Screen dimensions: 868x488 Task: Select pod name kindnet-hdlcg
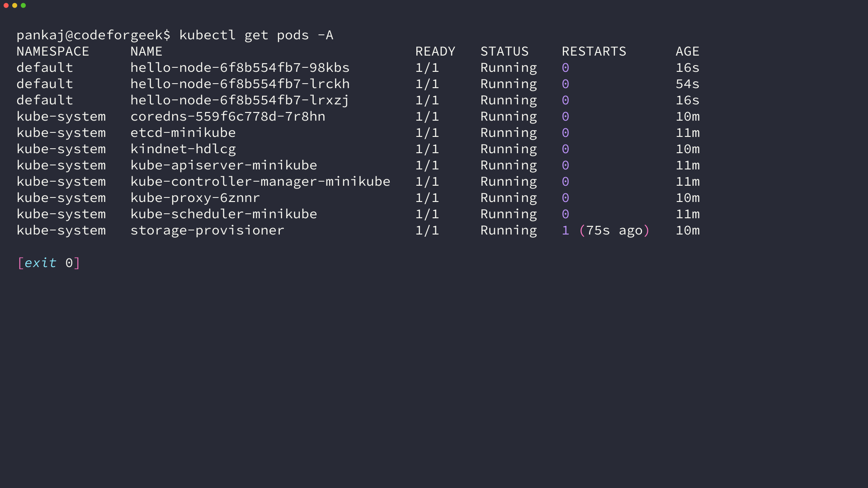point(183,149)
